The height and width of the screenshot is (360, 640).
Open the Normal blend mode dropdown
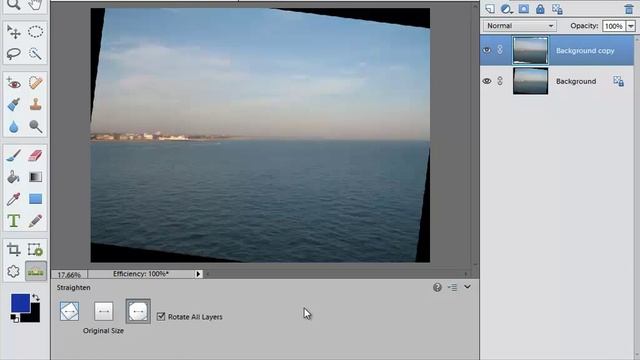click(x=520, y=26)
